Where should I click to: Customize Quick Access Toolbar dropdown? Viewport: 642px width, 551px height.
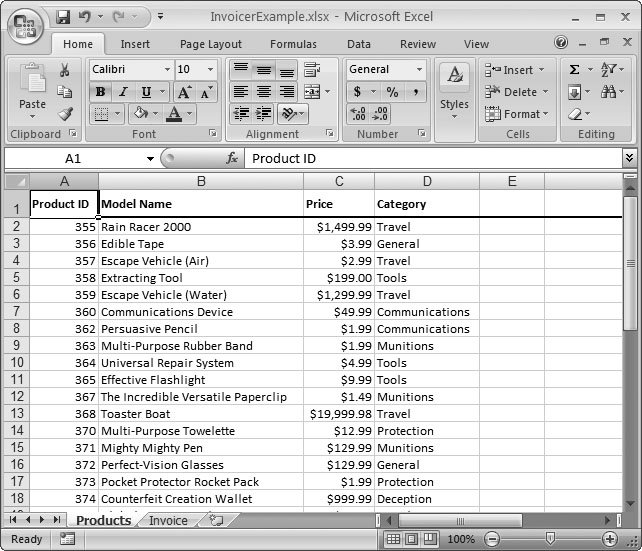(x=160, y=16)
